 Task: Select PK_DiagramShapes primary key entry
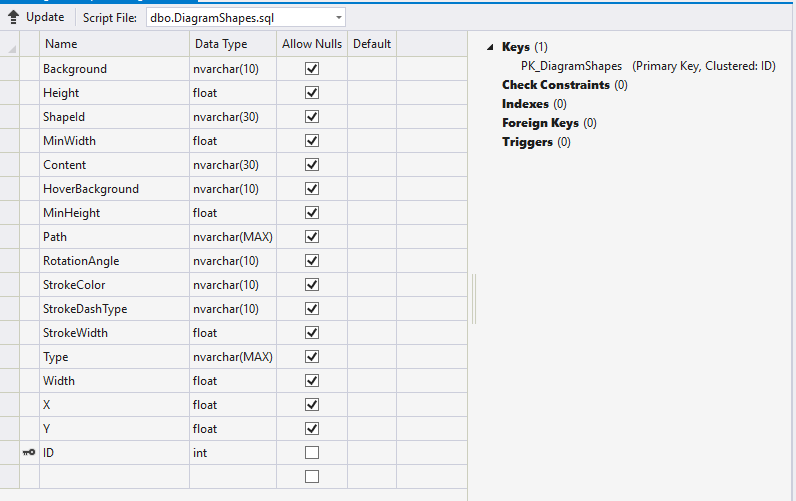tap(571, 66)
